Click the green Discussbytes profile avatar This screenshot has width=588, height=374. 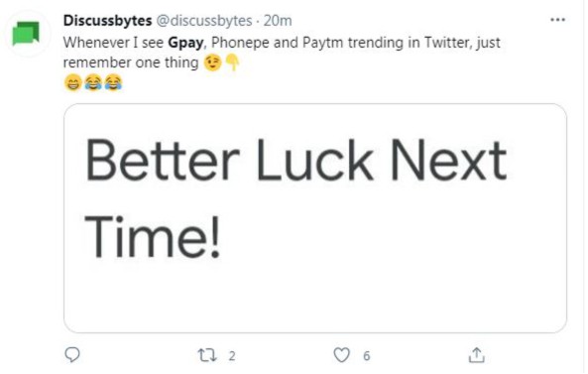point(26,34)
